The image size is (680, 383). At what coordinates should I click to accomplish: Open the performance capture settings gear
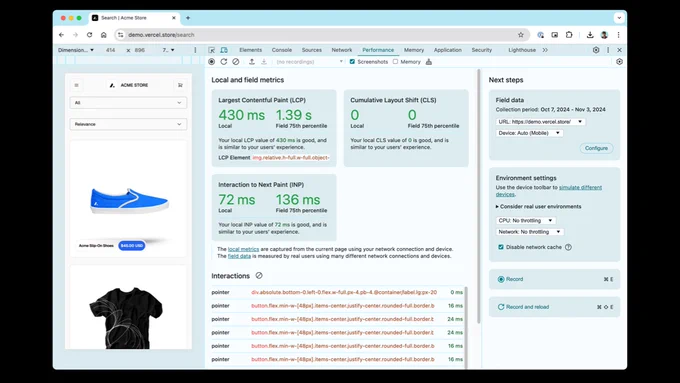[619, 62]
